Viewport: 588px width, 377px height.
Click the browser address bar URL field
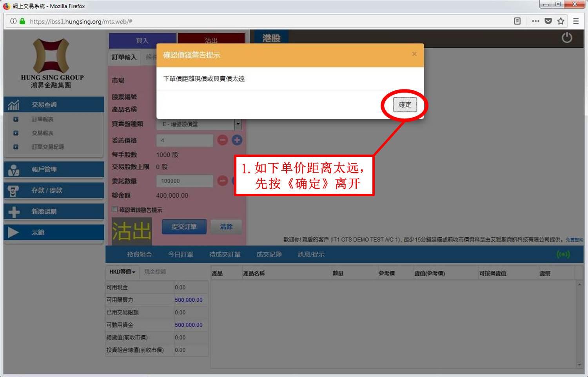click(x=118, y=21)
